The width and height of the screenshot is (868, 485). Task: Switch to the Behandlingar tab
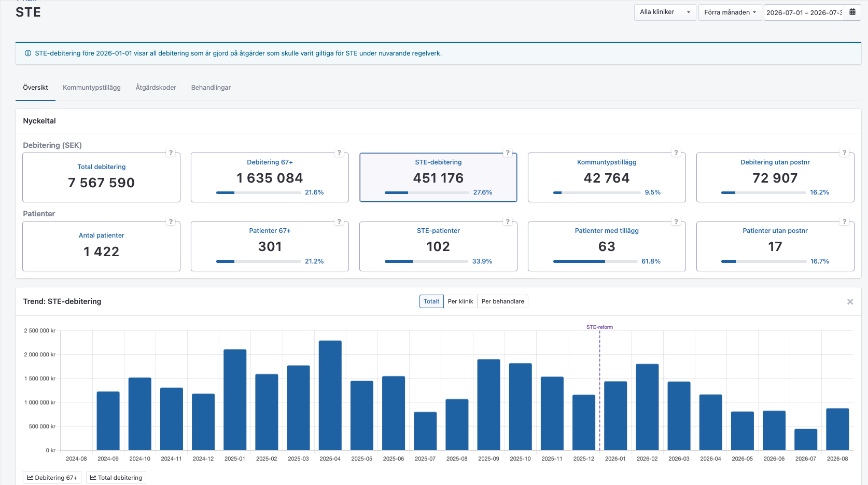pyautogui.click(x=211, y=88)
